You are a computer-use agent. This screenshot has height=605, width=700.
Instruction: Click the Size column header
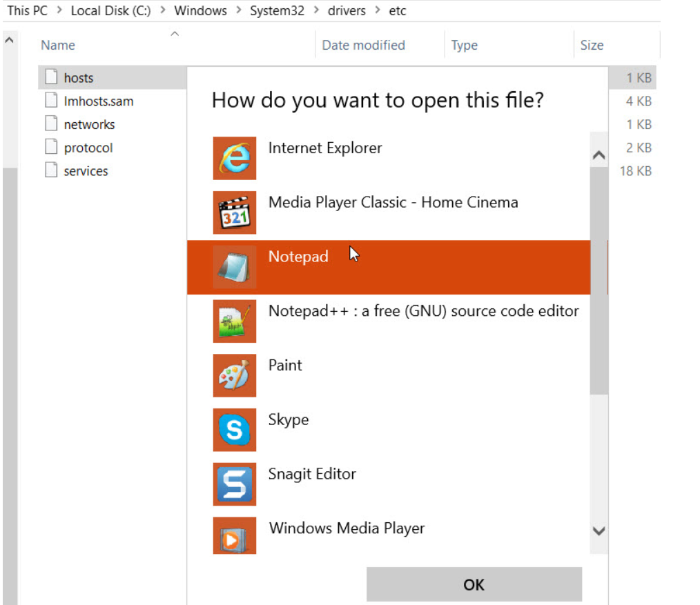(x=592, y=46)
